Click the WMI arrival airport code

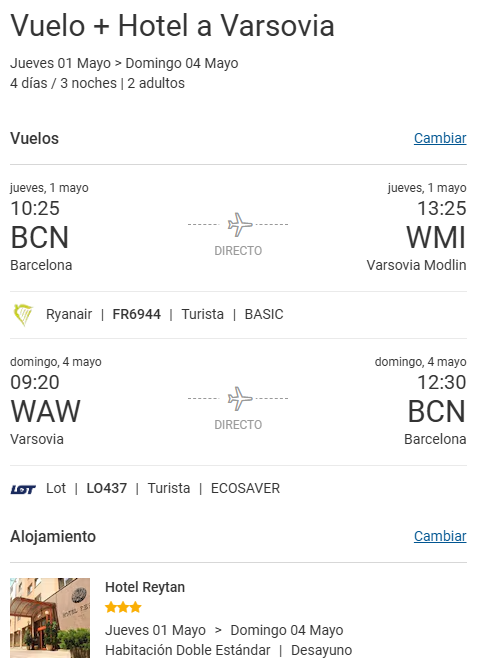click(436, 238)
